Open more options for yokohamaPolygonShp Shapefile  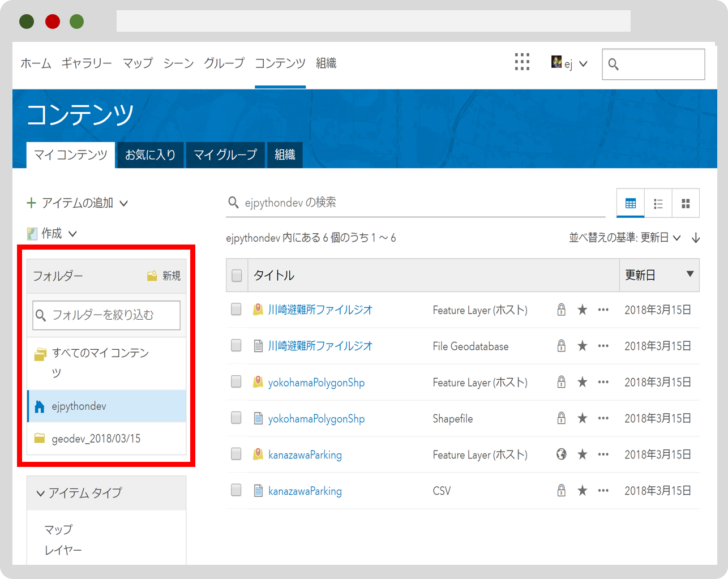click(603, 418)
